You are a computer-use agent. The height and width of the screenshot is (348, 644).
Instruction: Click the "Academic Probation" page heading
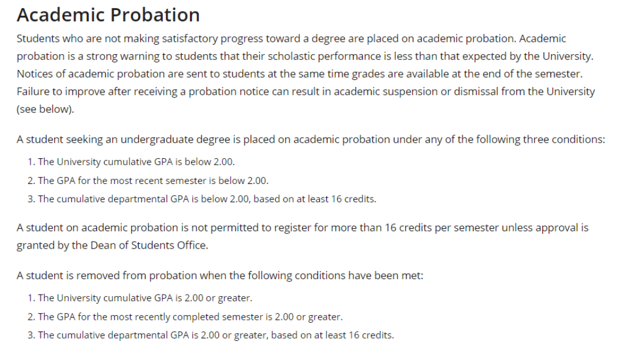[x=108, y=15]
